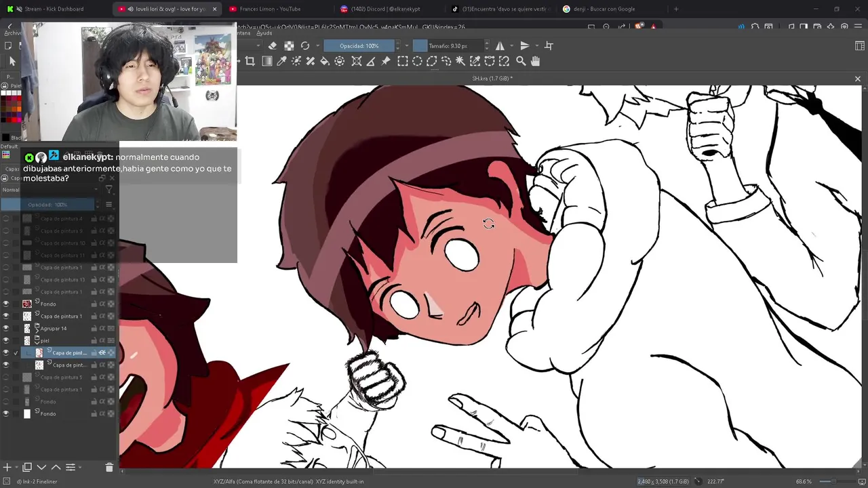
Task: Select the Similar Color Selection tool
Action: pos(475,61)
